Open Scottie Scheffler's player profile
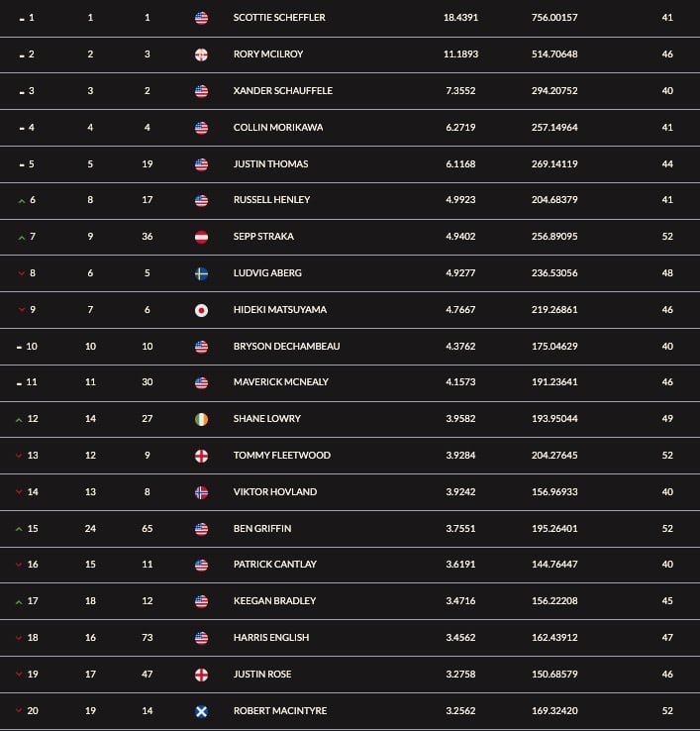The height and width of the screenshot is (731, 700). coord(279,18)
